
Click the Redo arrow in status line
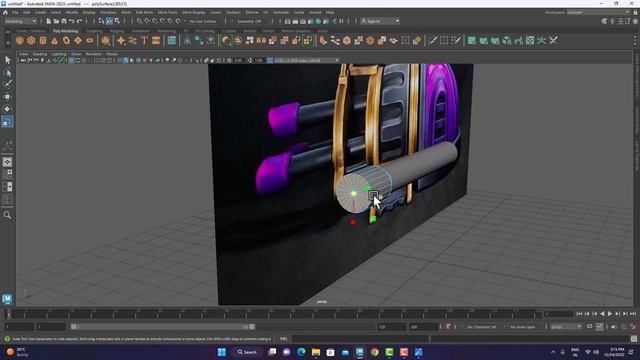click(80, 21)
